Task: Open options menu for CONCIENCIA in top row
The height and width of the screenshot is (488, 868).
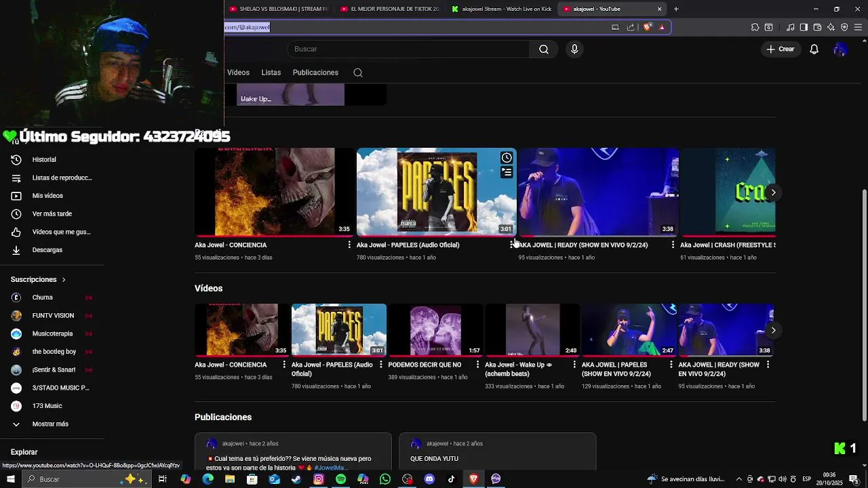Action: click(349, 245)
